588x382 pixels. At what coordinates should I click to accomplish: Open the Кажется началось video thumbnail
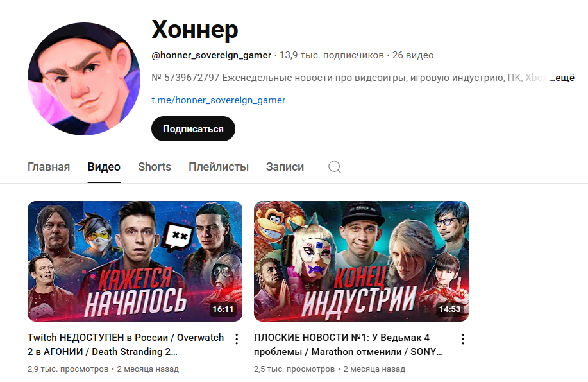pyautogui.click(x=135, y=261)
